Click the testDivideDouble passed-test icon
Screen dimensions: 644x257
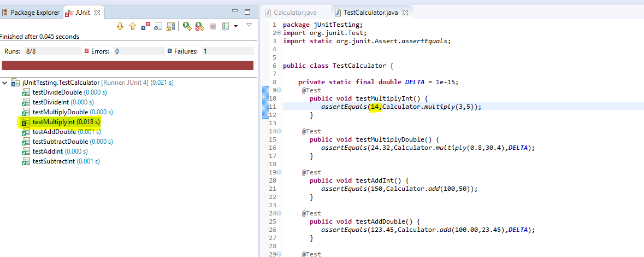click(26, 92)
